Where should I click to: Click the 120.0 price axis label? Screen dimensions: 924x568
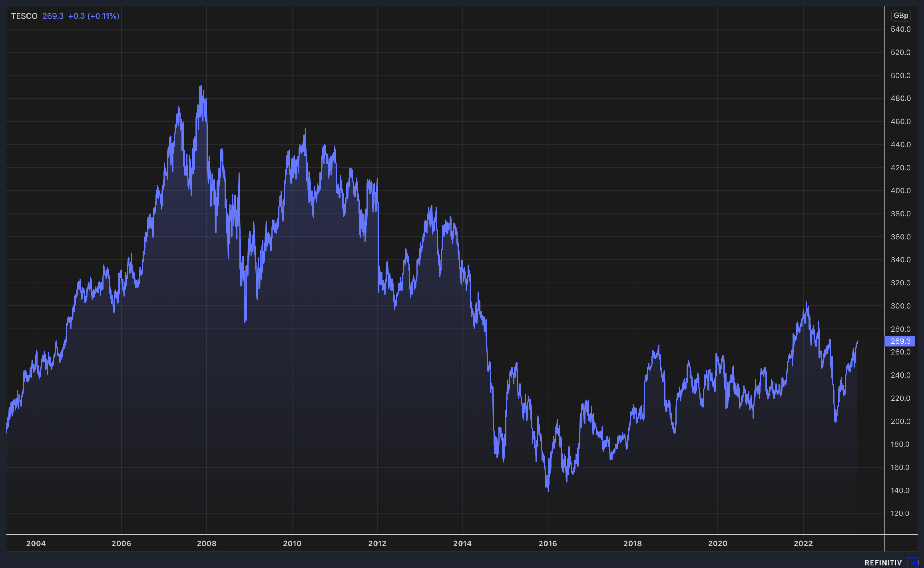(x=901, y=513)
